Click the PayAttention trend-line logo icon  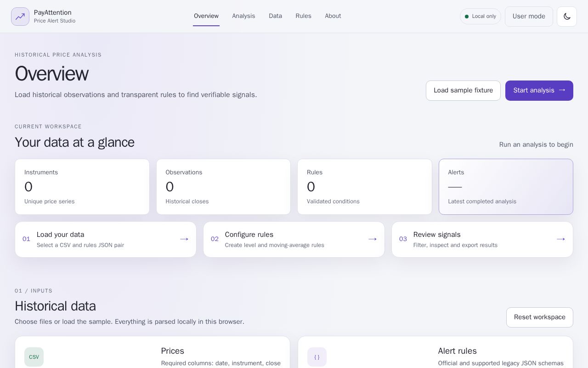pyautogui.click(x=20, y=17)
